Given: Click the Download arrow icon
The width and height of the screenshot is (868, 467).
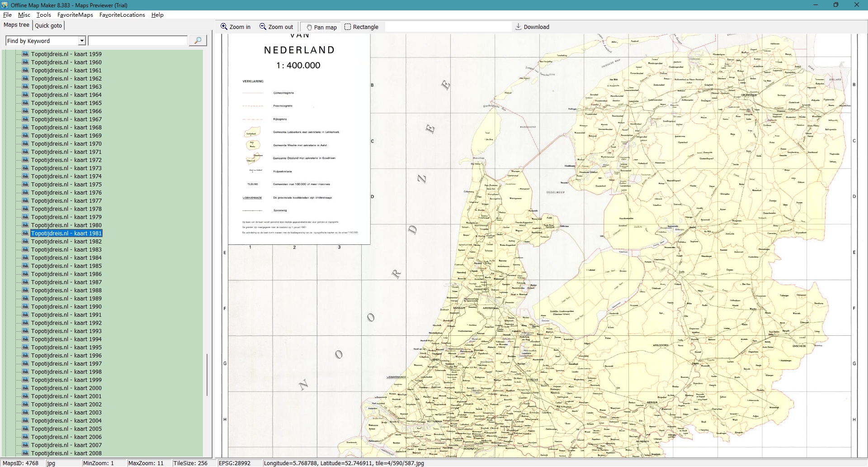Looking at the screenshot, I should point(519,27).
